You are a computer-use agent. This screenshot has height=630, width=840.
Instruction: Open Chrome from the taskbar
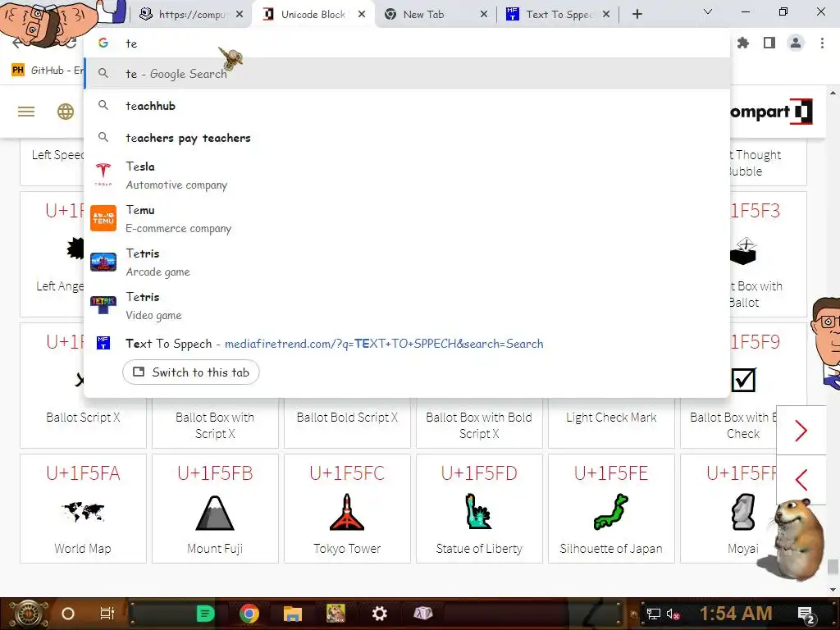(249, 614)
